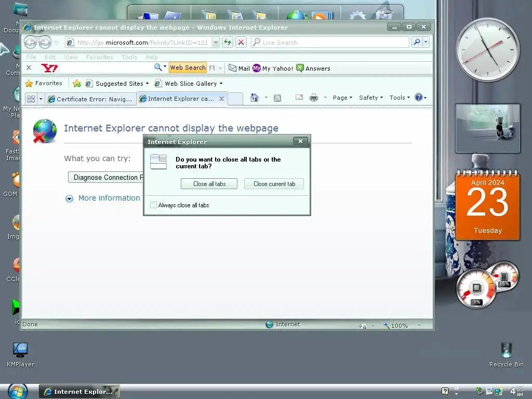The height and width of the screenshot is (399, 532).
Task: Click the Close all tabs button
Action: point(209,183)
